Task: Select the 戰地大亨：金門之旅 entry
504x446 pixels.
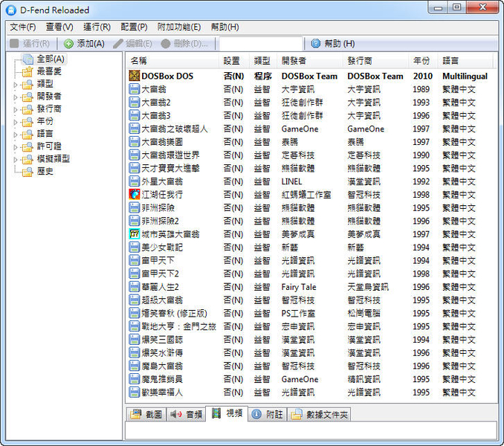Action: point(179,326)
